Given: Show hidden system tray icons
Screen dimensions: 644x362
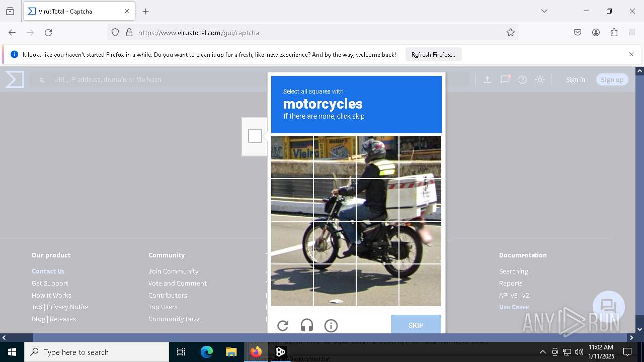Looking at the screenshot, I should click(542, 352).
